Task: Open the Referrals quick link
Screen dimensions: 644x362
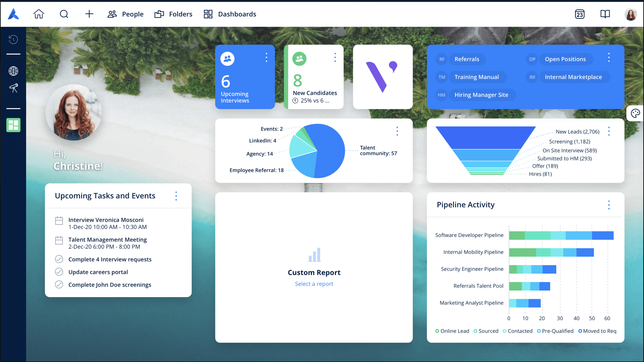Action: point(467,59)
